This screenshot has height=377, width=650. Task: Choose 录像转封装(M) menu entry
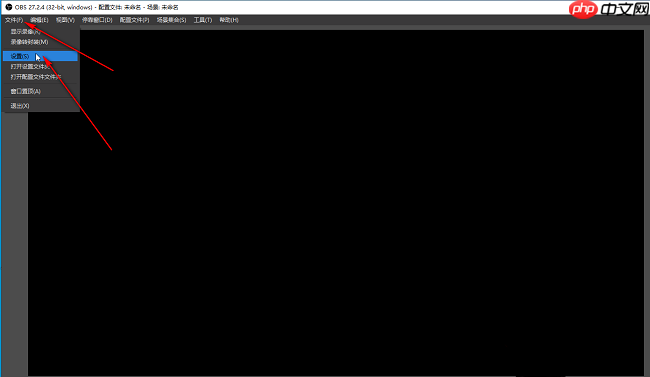point(40,42)
